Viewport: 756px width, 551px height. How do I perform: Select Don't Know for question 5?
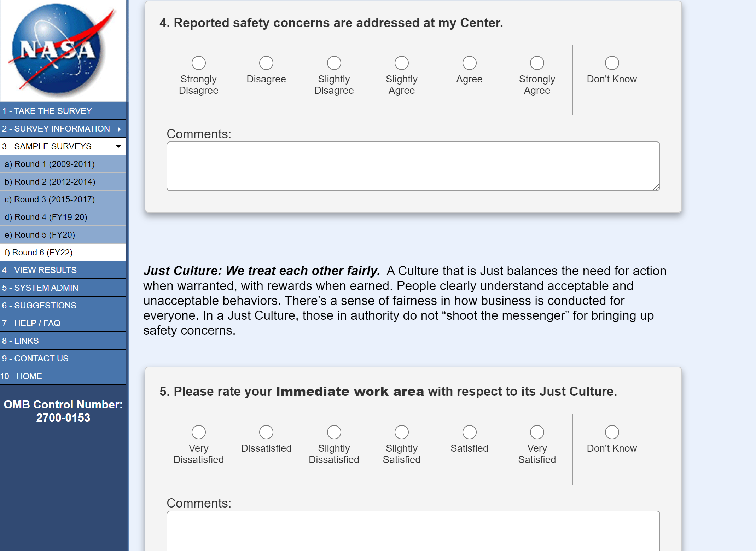click(612, 432)
